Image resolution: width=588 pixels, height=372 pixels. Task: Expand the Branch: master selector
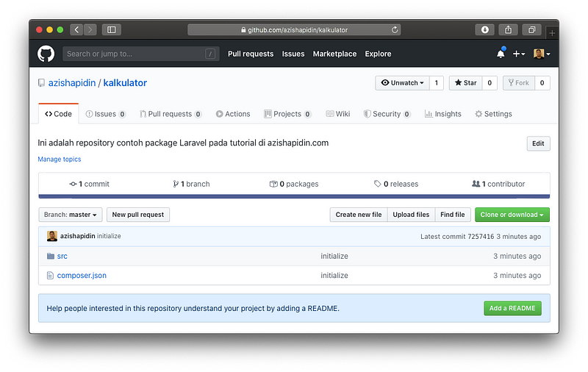pos(71,215)
